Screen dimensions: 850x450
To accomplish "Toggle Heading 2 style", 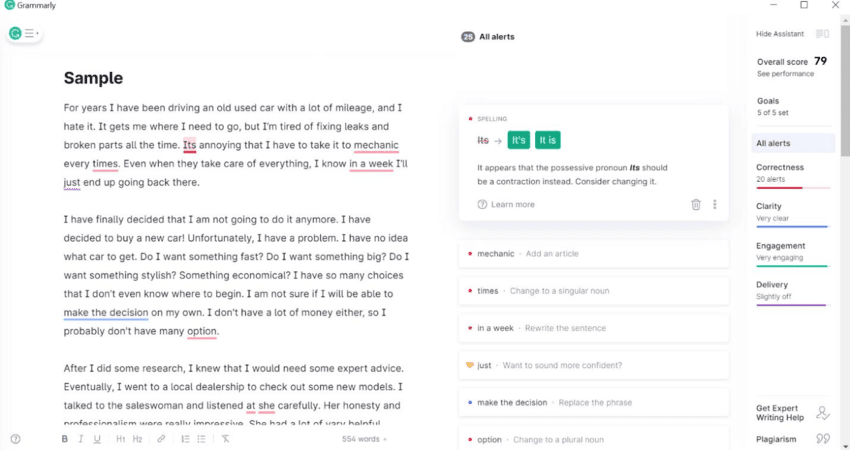I will 137,439.
